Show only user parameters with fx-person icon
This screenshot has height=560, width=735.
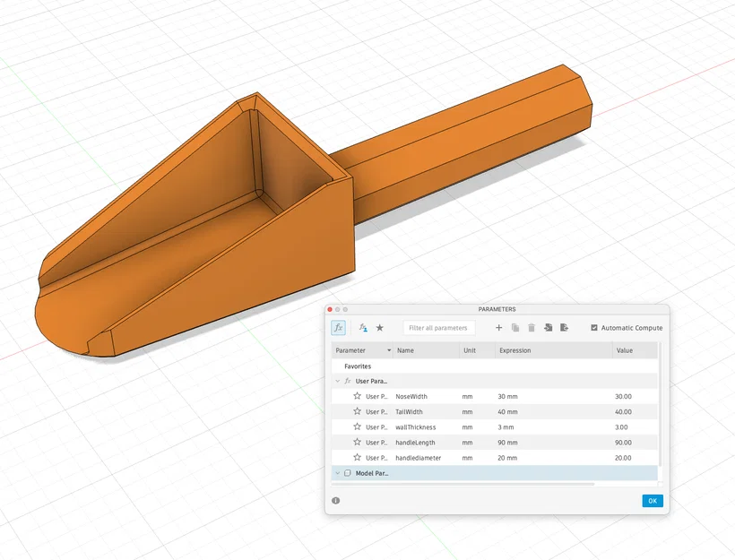[x=363, y=328]
